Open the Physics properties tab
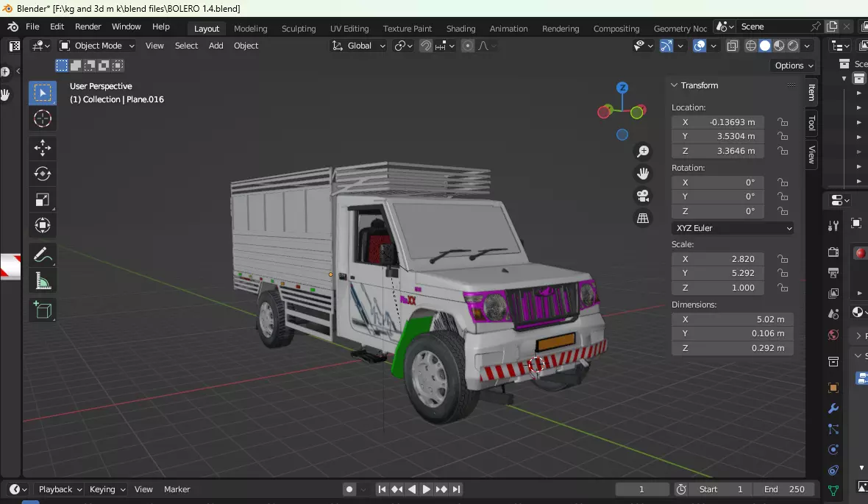The height and width of the screenshot is (504, 868). 833,450
